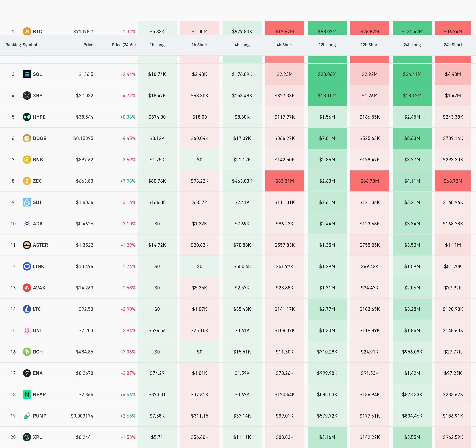The height and width of the screenshot is (448, 476).
Task: Open the ASTER symbol link
Action: (x=40, y=245)
